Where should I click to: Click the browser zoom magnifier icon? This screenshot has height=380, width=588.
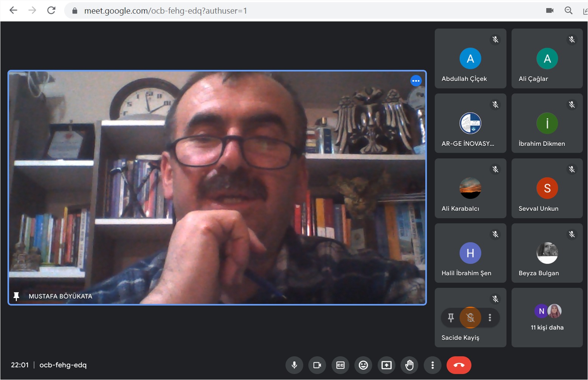click(x=568, y=11)
